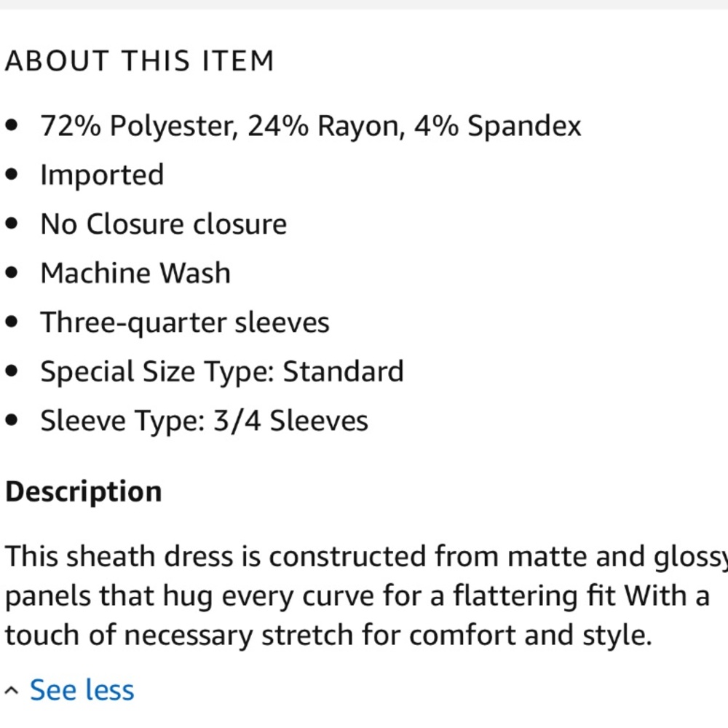This screenshot has height=728, width=728.
Task: Click the bullet dot beside "Machine Wash"
Action: (11, 274)
